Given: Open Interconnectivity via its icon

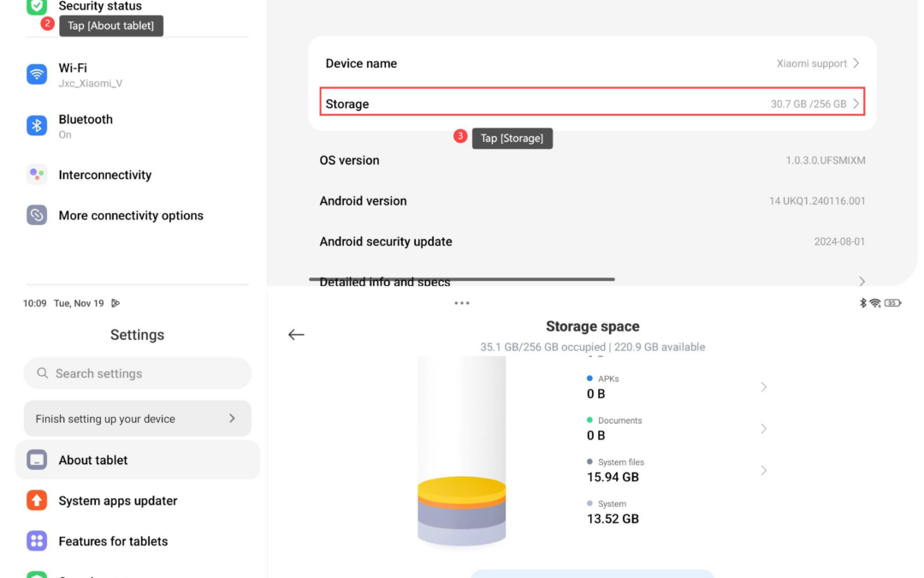Looking at the screenshot, I should (36, 174).
